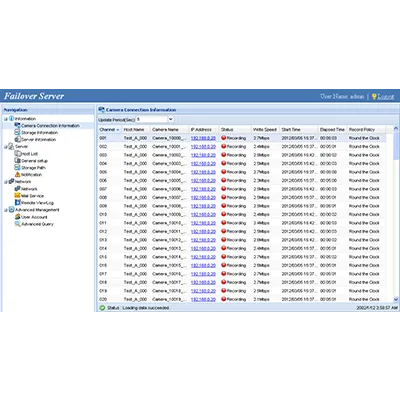Open Network settings under Network group
The image size is (400, 400).
click(x=29, y=189)
